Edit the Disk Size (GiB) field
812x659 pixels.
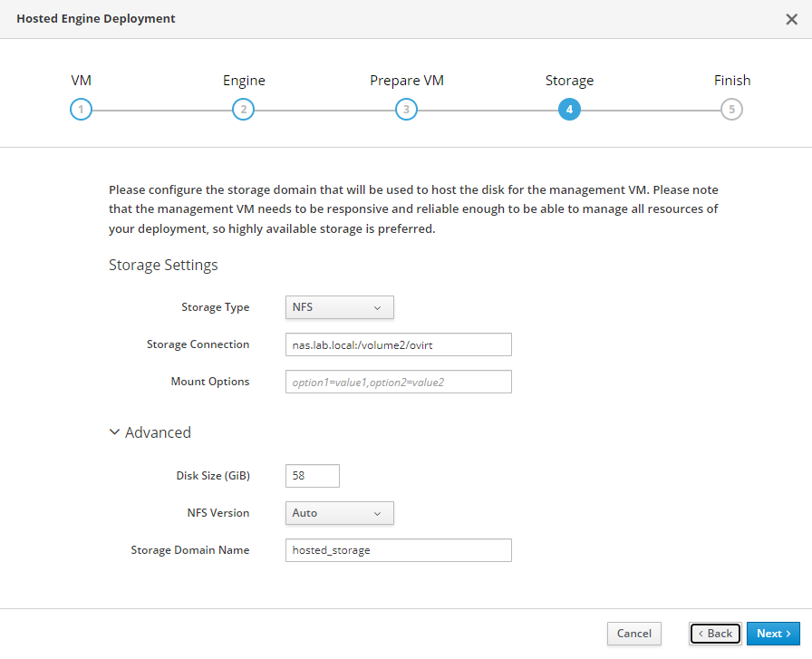click(x=312, y=476)
